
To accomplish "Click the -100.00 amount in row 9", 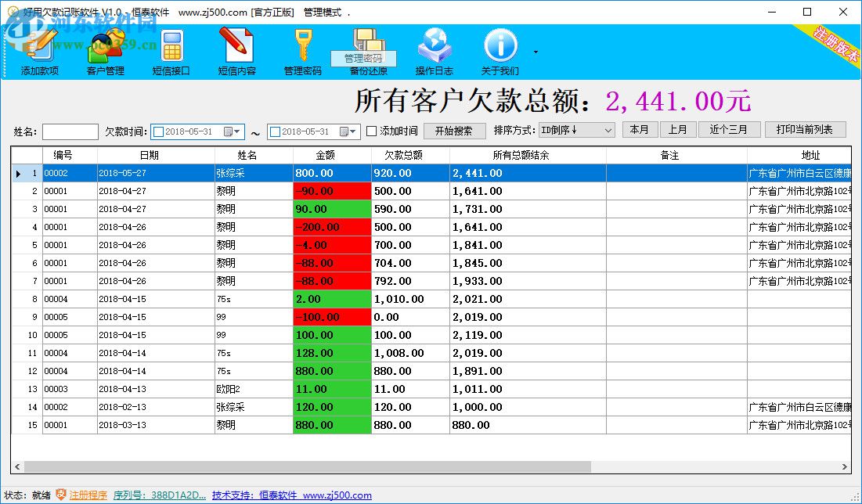I will (x=332, y=317).
